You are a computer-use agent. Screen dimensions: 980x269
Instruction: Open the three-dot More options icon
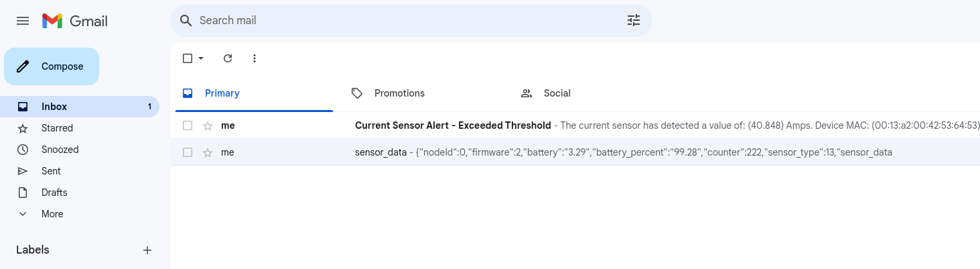point(255,58)
